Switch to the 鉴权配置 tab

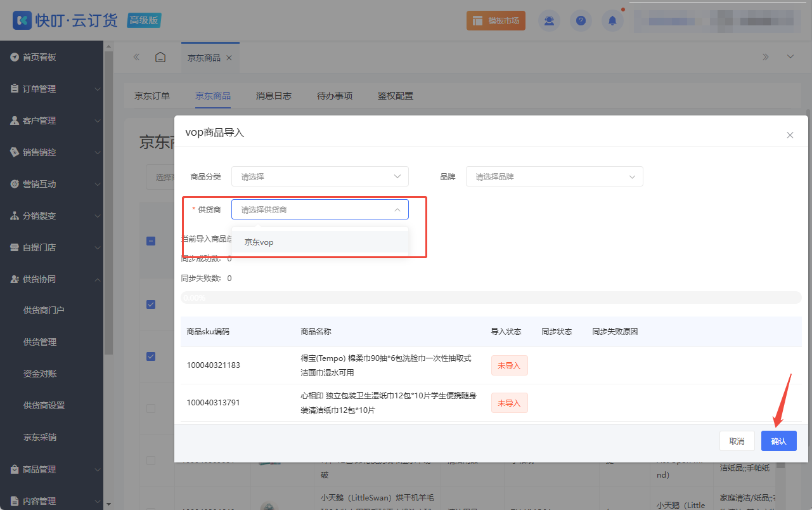click(x=396, y=96)
